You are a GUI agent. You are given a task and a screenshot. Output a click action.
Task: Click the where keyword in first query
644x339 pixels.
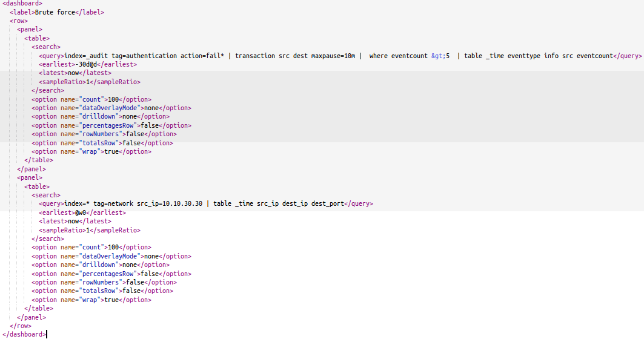point(378,56)
